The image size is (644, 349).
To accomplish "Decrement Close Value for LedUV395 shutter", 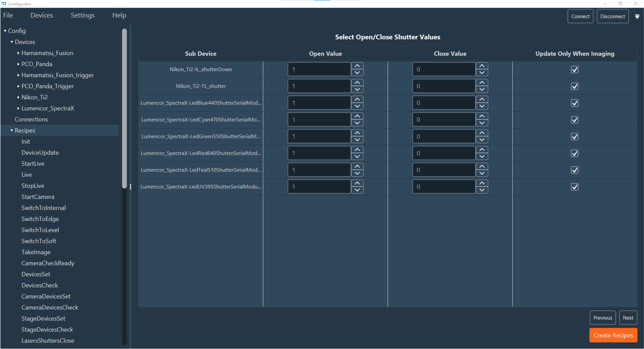I will pyautogui.click(x=482, y=190).
